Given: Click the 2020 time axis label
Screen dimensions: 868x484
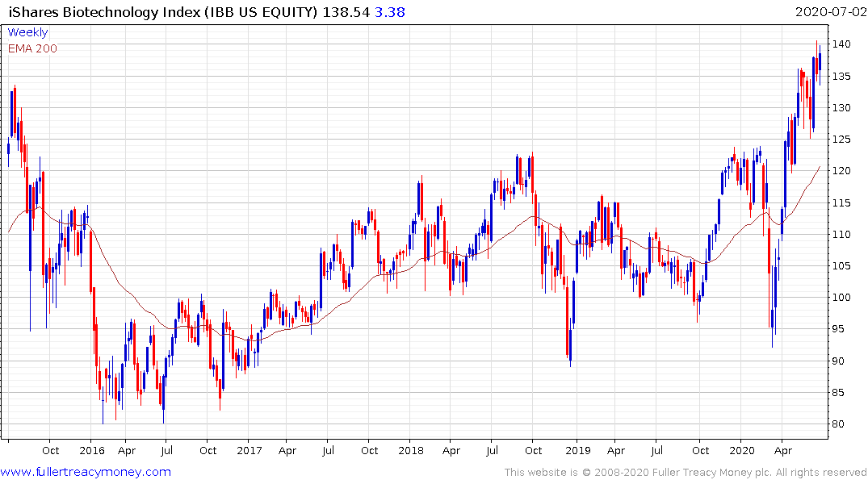Looking at the screenshot, I should 742,450.
